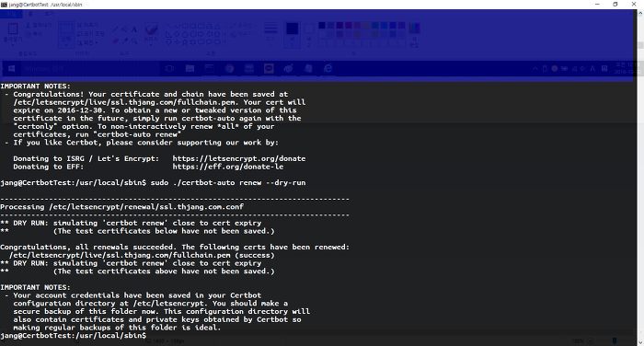Viewport: 644px width, 346px height.
Task: Open the File (파일) ribbon tab
Action: coord(11,14)
